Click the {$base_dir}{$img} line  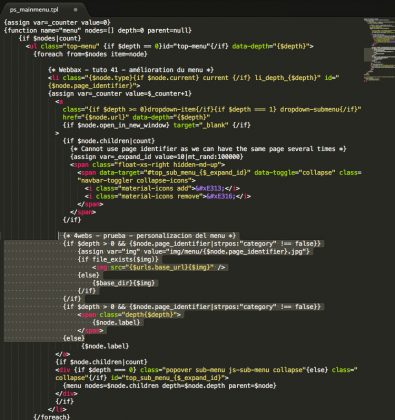coord(124,283)
